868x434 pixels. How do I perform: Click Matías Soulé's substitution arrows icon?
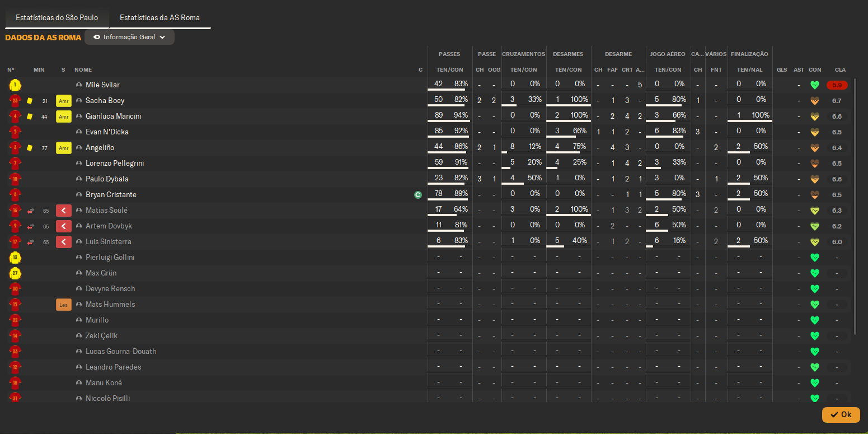30,211
